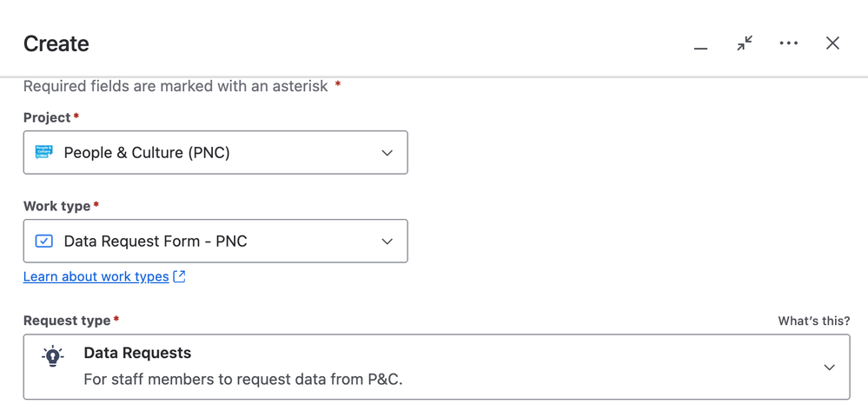Click the shrink dialog arrows icon
Image resolution: width=868 pixels, height=417 pixels.
[745, 43]
